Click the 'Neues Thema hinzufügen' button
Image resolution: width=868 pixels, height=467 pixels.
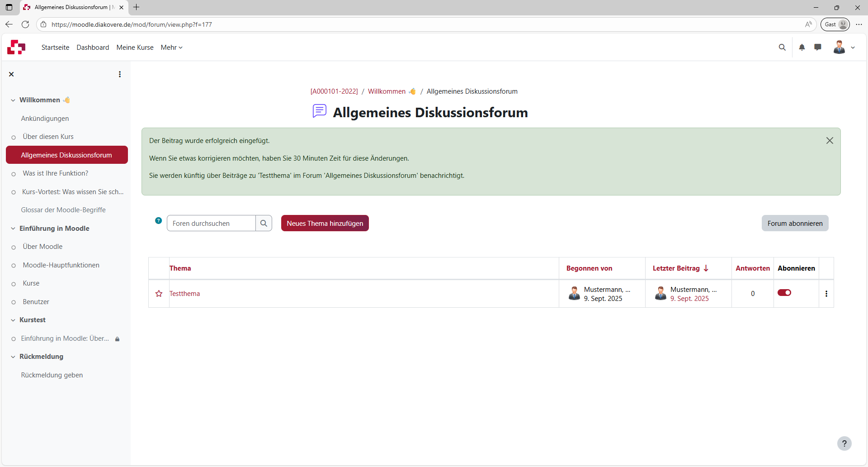(x=325, y=223)
